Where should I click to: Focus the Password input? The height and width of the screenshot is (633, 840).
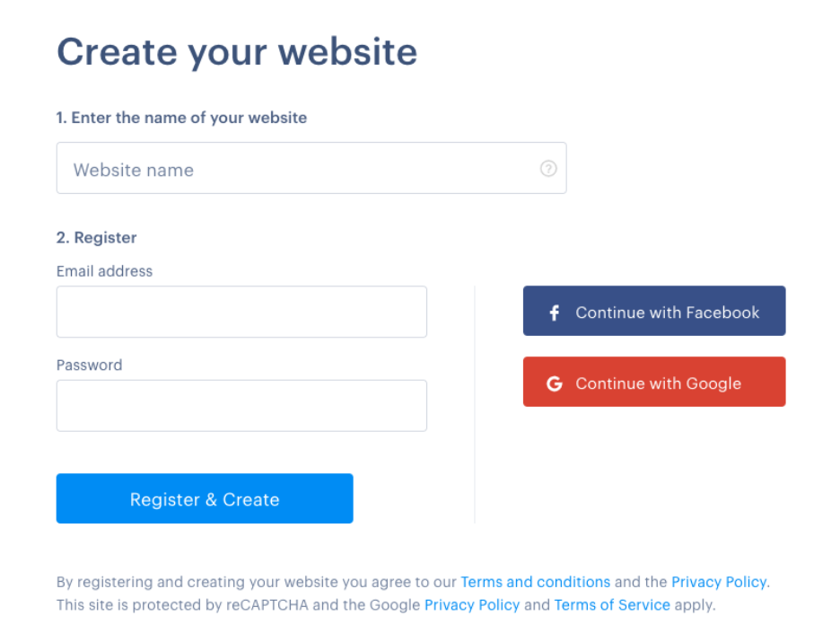(241, 405)
